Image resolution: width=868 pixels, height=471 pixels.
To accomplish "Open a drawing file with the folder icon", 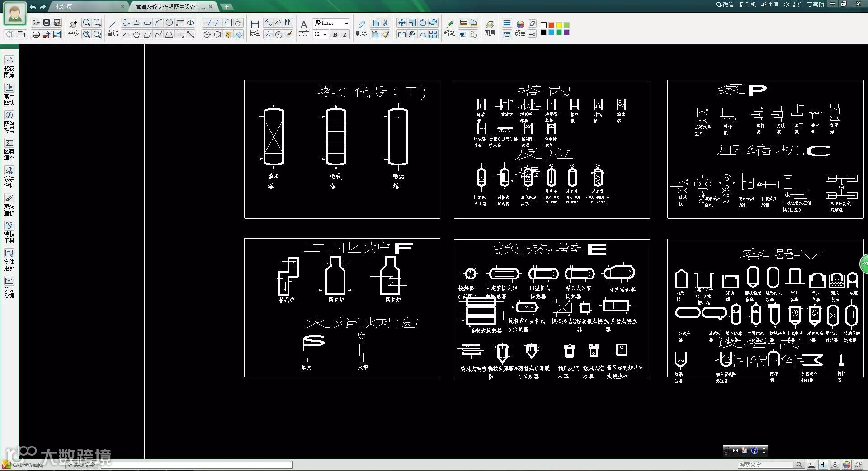I will point(36,23).
